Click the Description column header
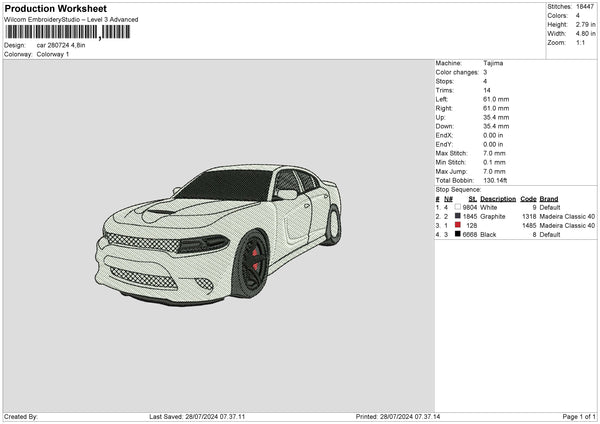Screen dimensions: 600x424 (498, 198)
